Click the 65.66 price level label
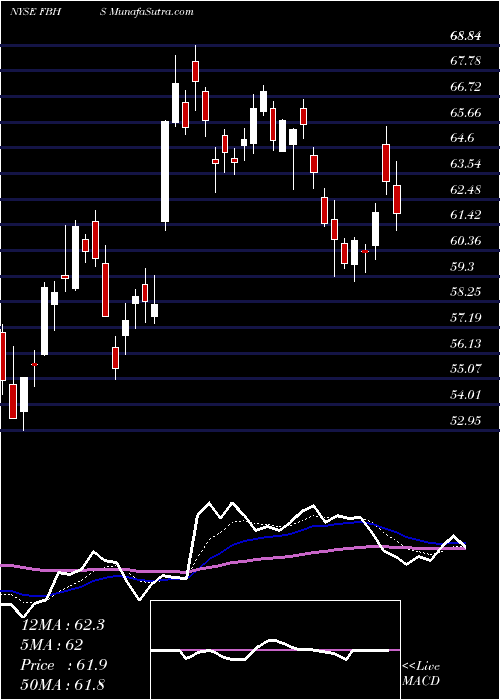This screenshot has width=500, height=700. tap(466, 112)
